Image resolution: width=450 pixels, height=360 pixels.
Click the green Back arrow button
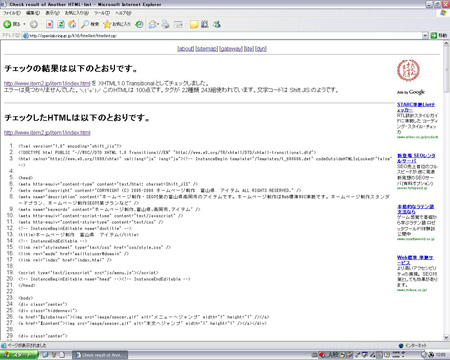(7, 24)
